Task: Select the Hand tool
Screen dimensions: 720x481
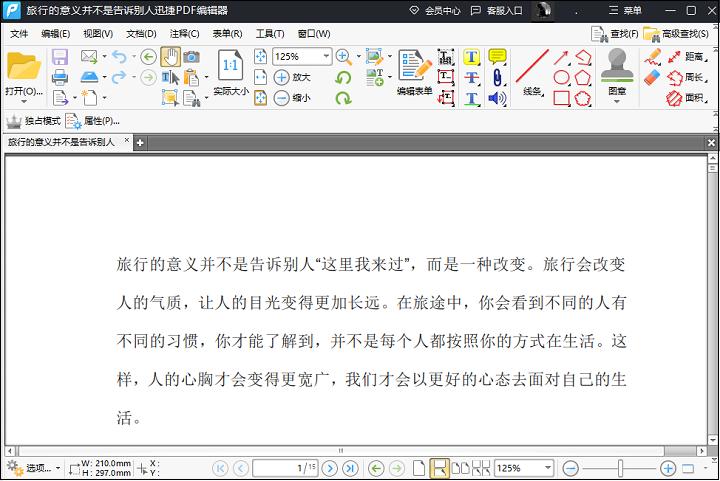Action: coord(170,57)
